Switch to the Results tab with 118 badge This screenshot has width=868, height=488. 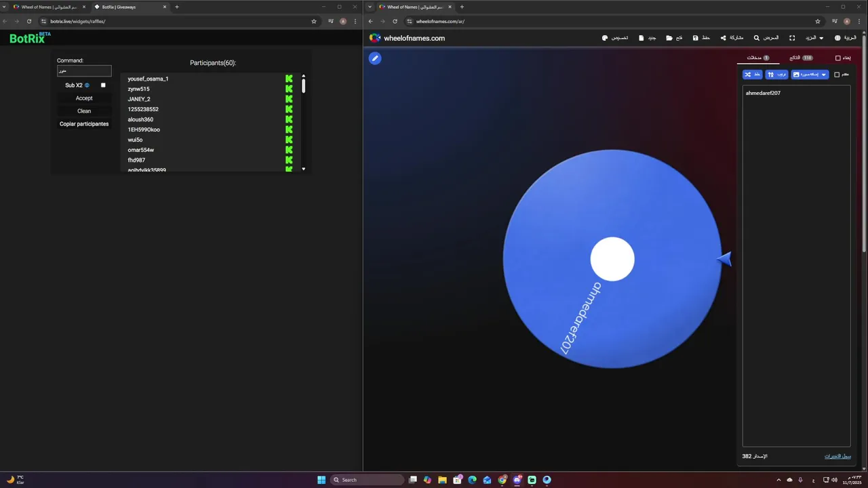click(x=801, y=58)
